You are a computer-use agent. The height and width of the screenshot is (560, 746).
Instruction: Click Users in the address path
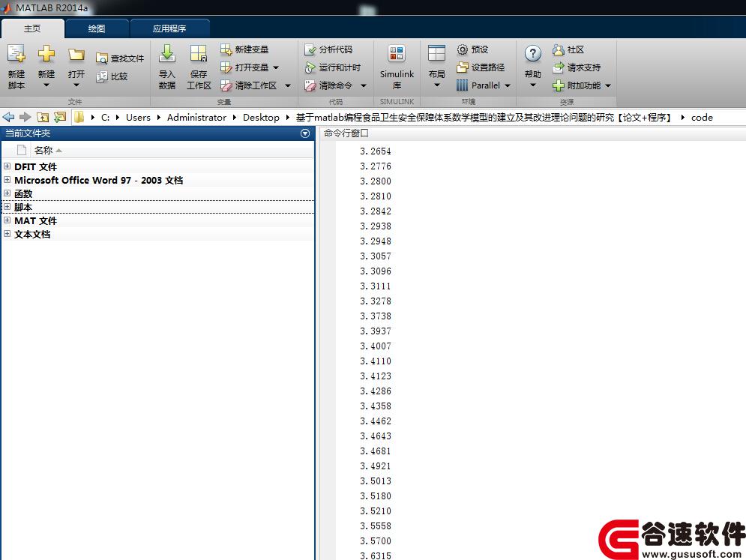138,118
